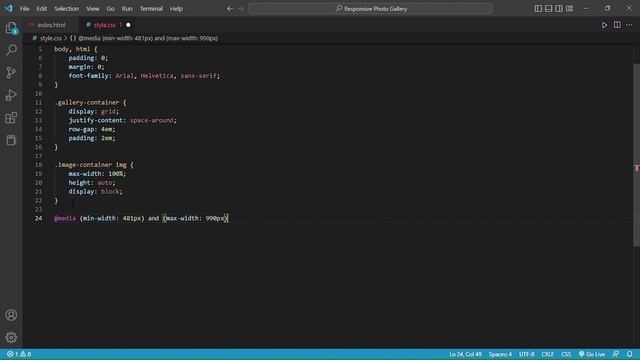Viewport: 640px width, 360px height.
Task: Open Run and Debug view
Action: 11,95
